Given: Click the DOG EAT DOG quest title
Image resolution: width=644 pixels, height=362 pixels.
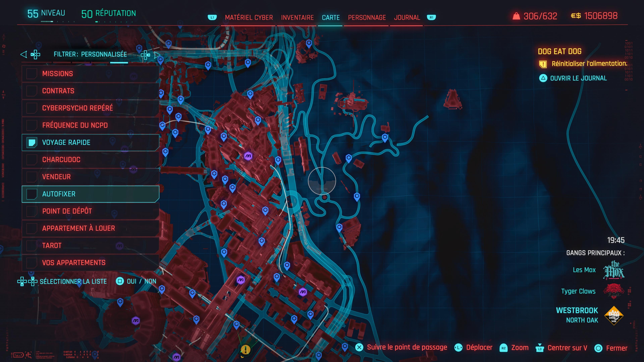Looking at the screenshot, I should point(559,51).
